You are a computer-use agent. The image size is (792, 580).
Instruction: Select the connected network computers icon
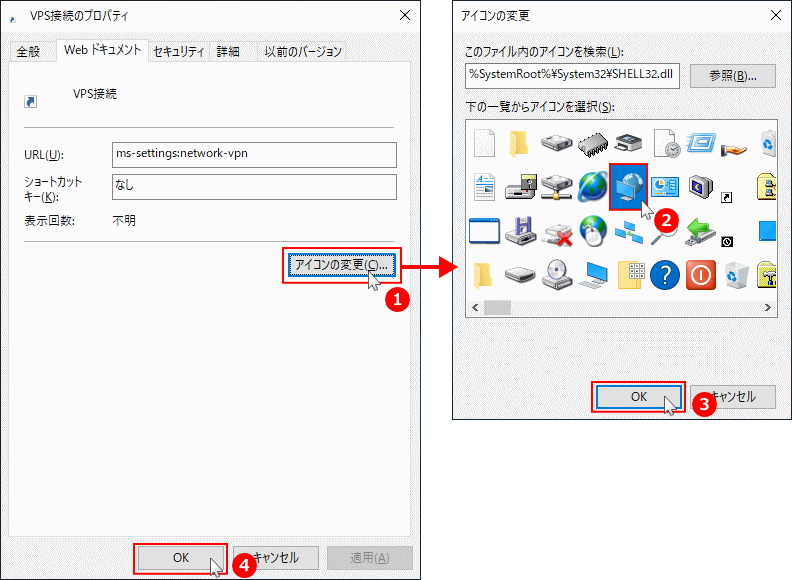pyautogui.click(x=629, y=231)
